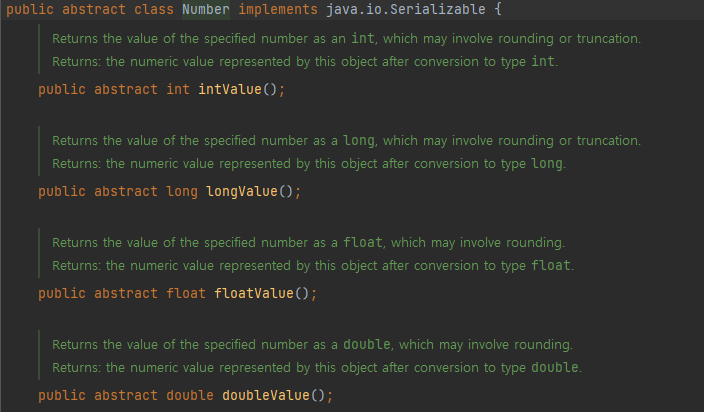704x412 pixels.
Task: Click the longValue method name
Action: point(242,191)
